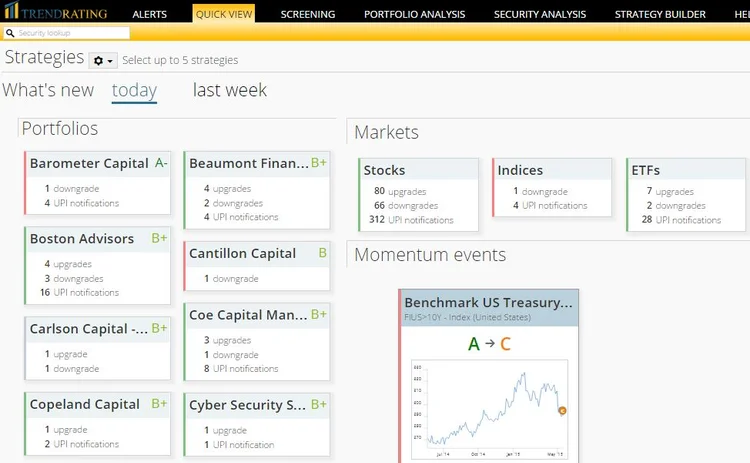Viewport: 750px width, 463px height.
Task: Click the search magnifier icon
Action: [10, 33]
